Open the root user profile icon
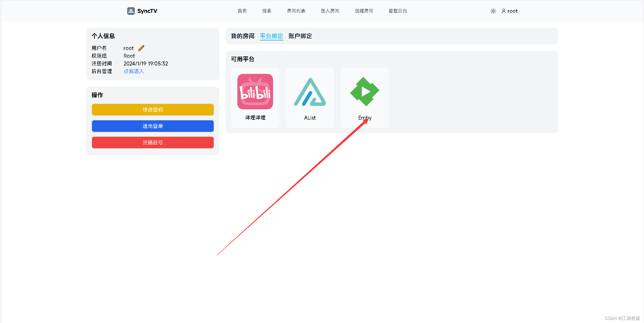The width and height of the screenshot is (644, 323). 503,11
